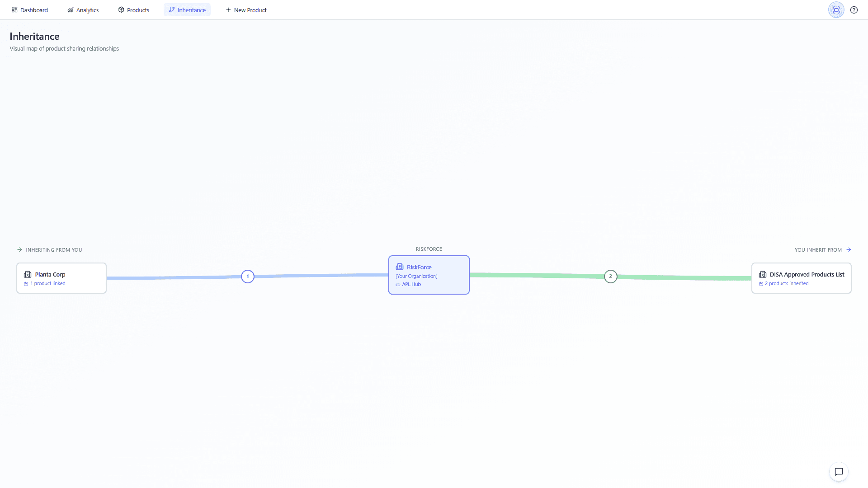
Task: Open the help question-mark icon
Action: (x=854, y=9)
